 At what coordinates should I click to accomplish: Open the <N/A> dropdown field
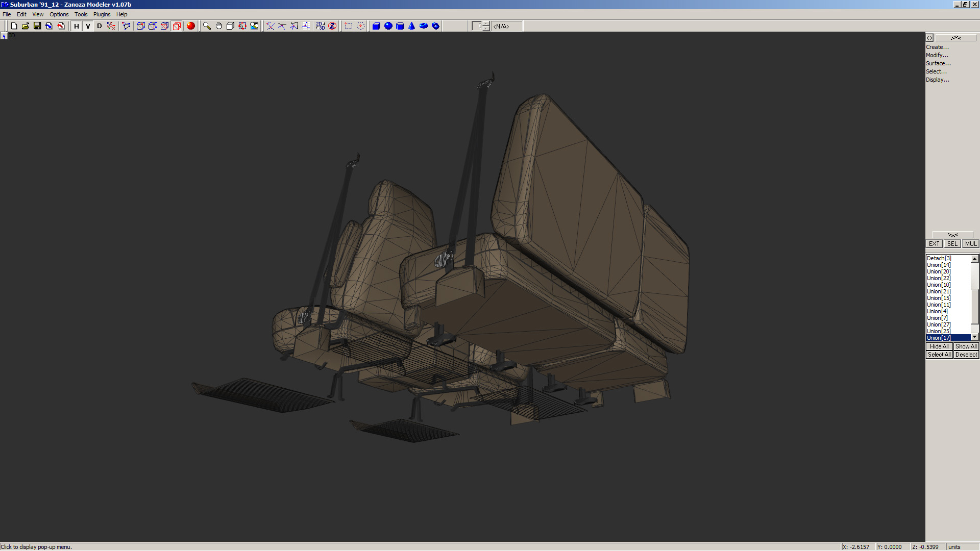coord(507,26)
